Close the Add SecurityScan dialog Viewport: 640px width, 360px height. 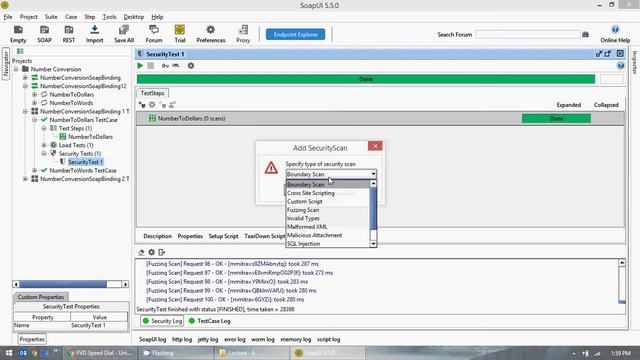[375, 146]
